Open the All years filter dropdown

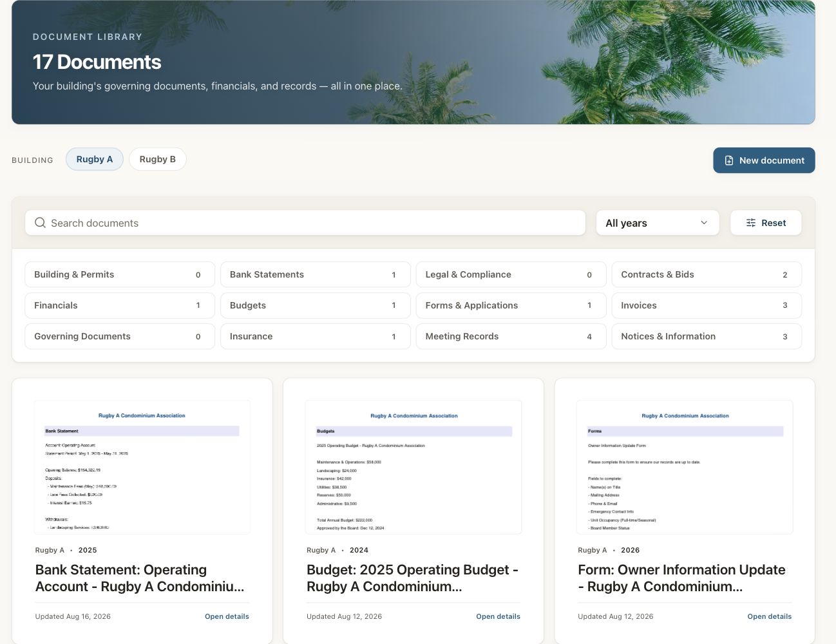point(658,223)
